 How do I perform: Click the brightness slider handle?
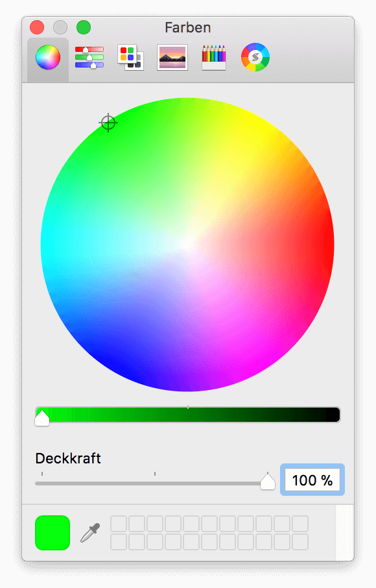pos(42,418)
